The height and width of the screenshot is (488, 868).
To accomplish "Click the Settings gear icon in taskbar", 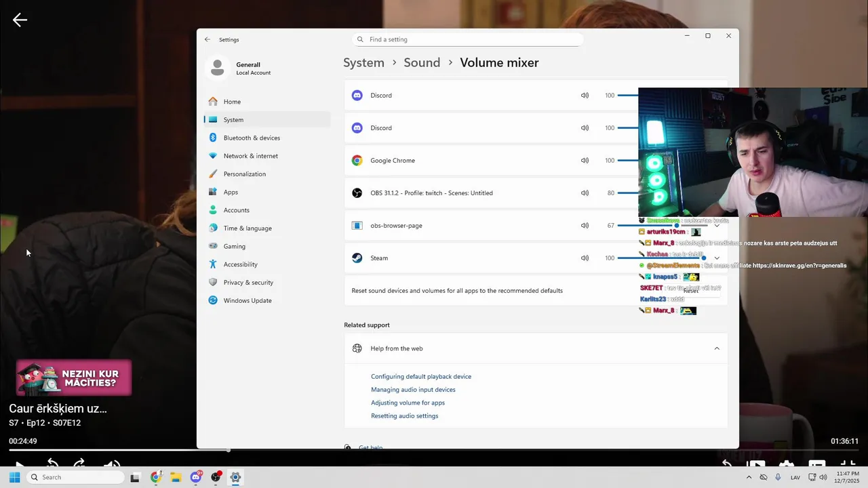I will (235, 478).
